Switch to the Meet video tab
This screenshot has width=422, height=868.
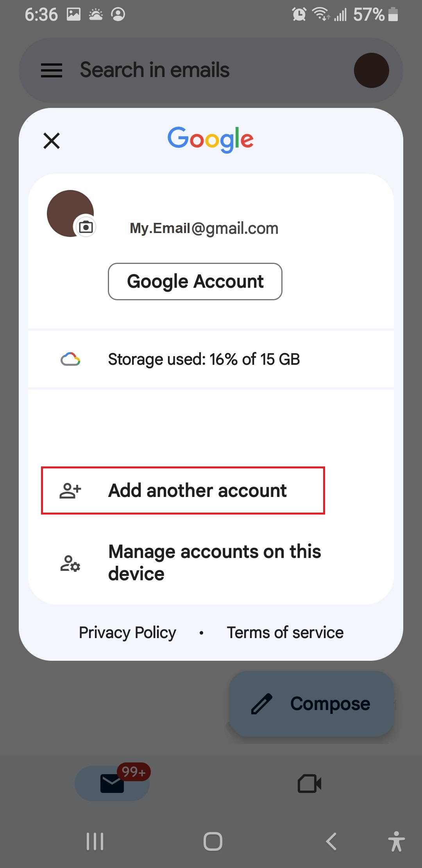(309, 783)
